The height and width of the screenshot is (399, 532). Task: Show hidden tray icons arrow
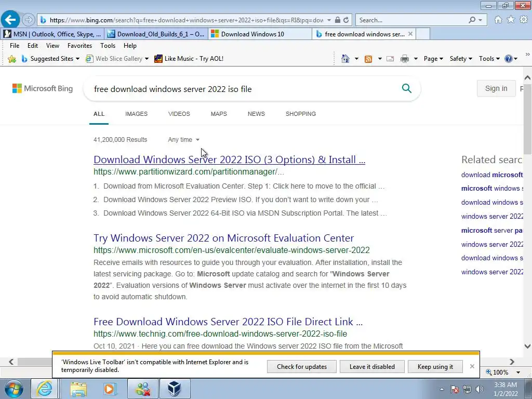442,389
